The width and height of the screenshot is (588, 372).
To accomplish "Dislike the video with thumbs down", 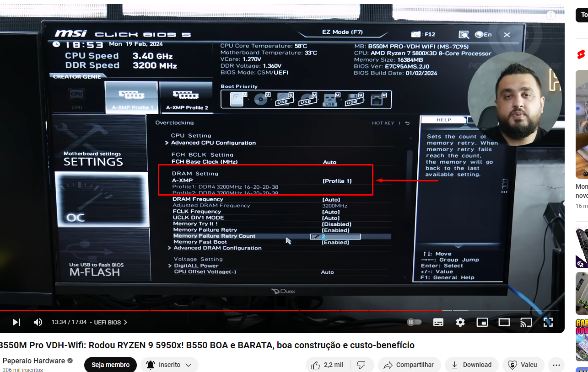I will pyautogui.click(x=361, y=365).
